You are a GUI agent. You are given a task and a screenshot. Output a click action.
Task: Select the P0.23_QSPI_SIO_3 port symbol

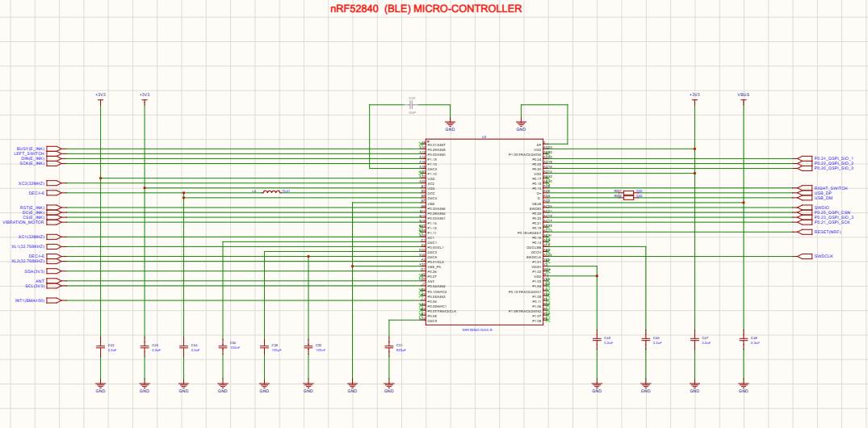click(x=806, y=217)
